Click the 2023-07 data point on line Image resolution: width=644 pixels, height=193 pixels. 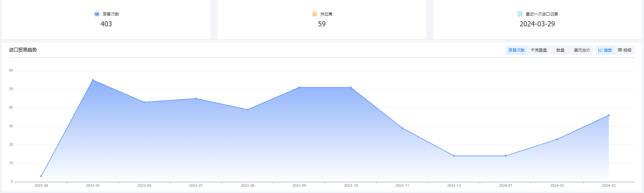click(196, 98)
